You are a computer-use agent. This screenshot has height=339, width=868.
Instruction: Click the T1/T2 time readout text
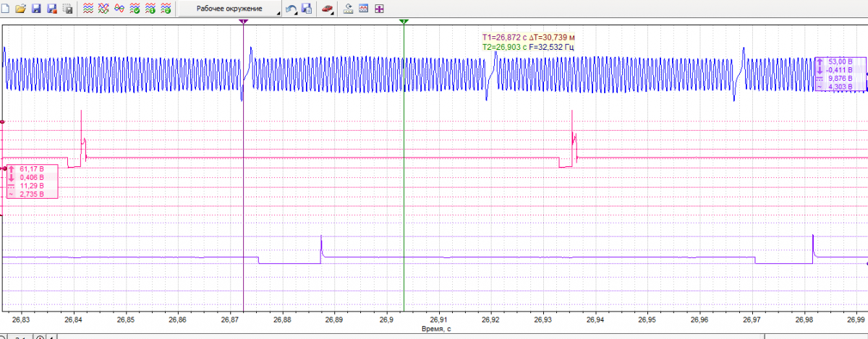529,42
